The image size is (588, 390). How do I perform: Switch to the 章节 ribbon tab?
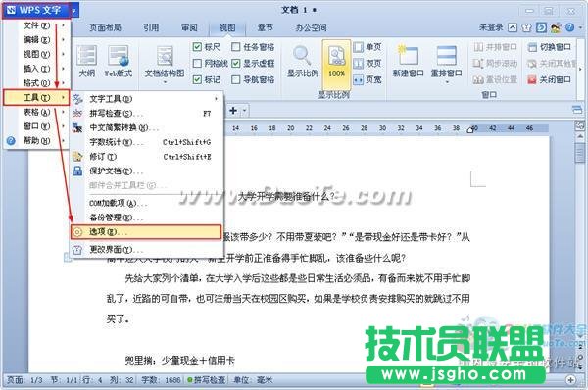coord(266,27)
